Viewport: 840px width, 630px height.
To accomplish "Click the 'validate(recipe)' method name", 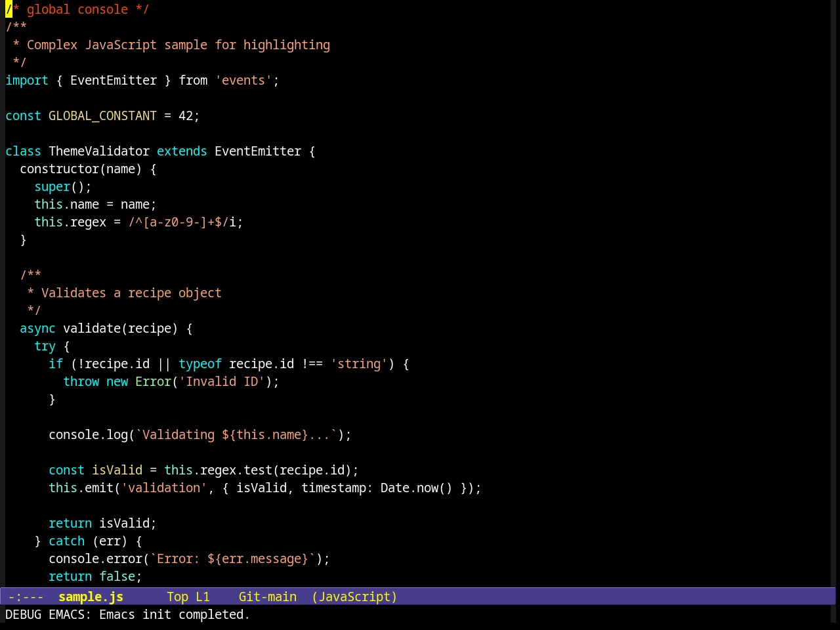I will click(120, 328).
